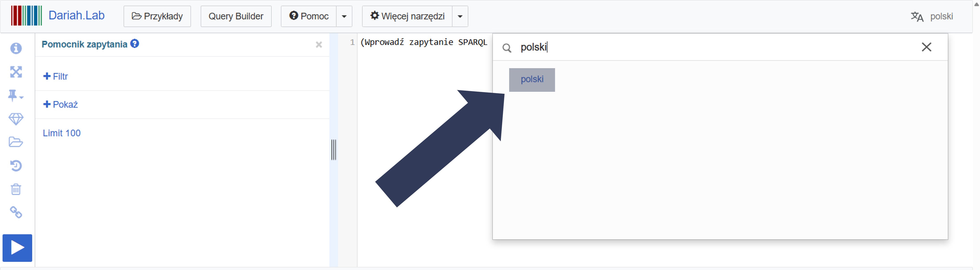Click the Pokaż add link
The image size is (980, 270).
[61, 104]
